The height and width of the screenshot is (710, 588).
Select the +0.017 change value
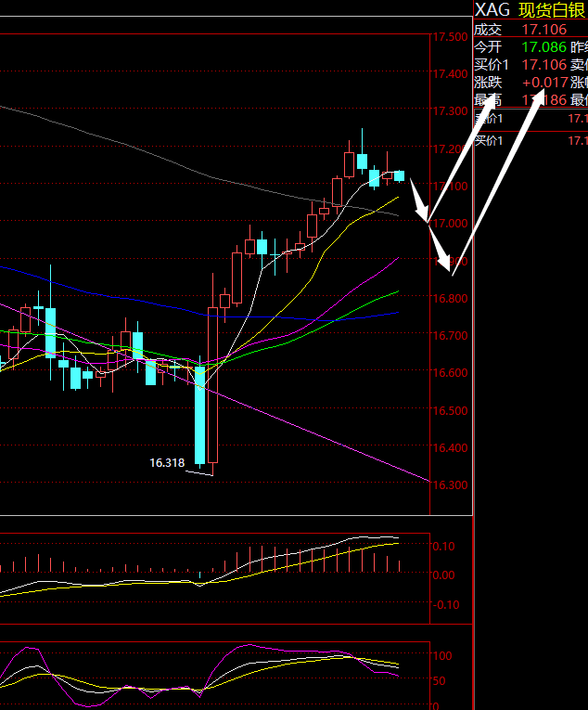pyautogui.click(x=545, y=83)
